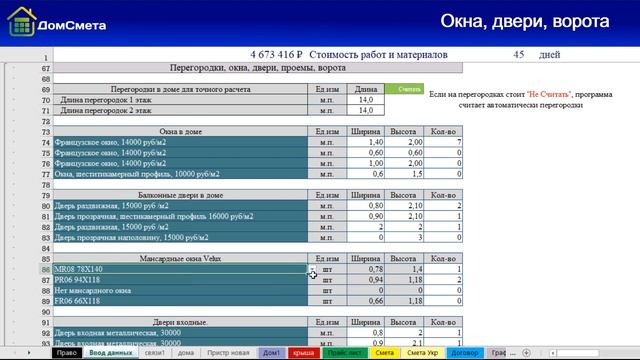Click Перегородки, окна, двери, проемы, ворота title
This screenshot has height=360, width=640.
point(258,68)
